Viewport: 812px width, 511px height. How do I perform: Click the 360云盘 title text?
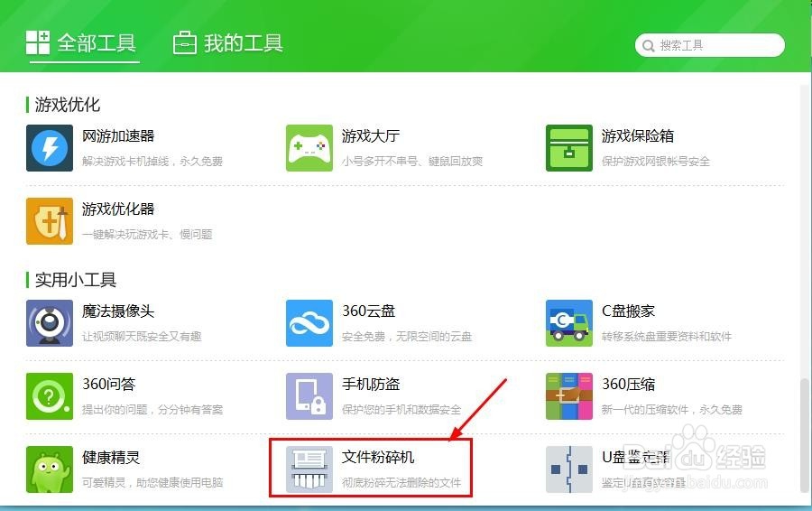[x=368, y=311]
